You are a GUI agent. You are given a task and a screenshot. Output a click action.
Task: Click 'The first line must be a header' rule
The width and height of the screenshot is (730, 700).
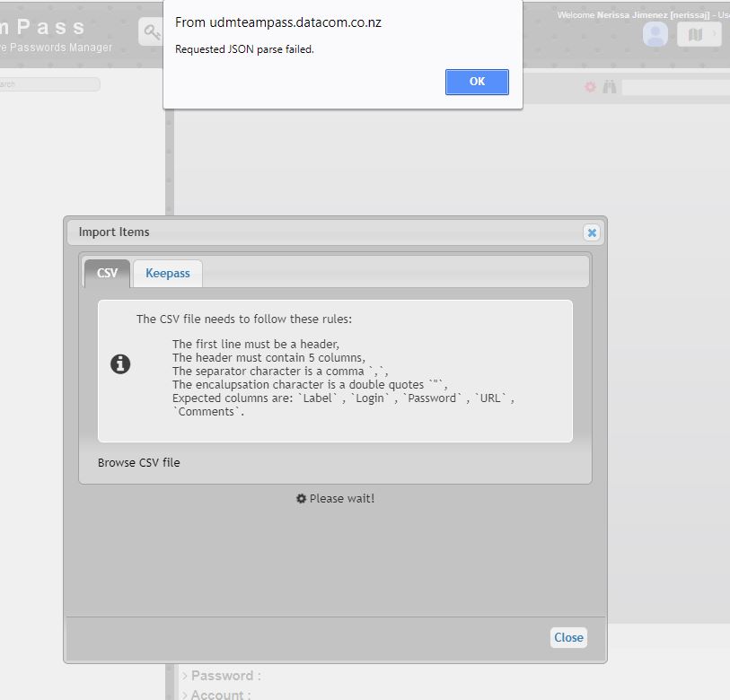[256, 344]
